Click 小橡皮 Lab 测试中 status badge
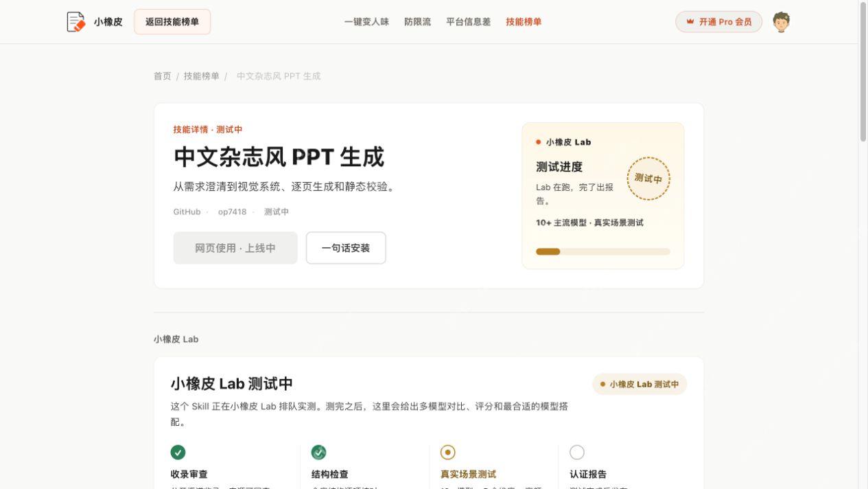This screenshot has width=868, height=489. click(640, 384)
